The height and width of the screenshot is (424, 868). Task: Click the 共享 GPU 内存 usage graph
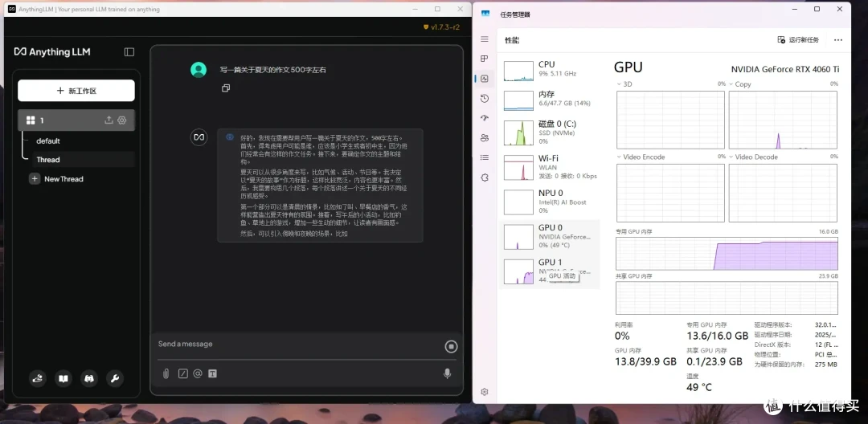point(727,298)
